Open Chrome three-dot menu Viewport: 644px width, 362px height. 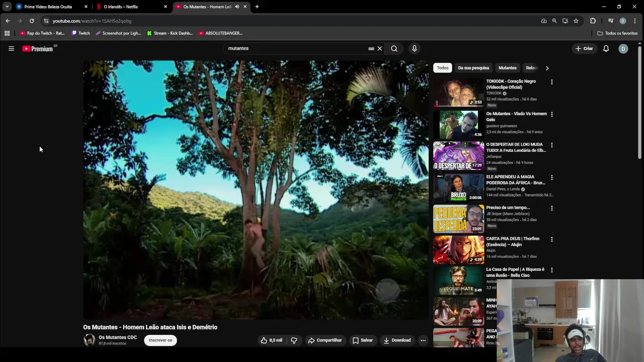(x=635, y=21)
